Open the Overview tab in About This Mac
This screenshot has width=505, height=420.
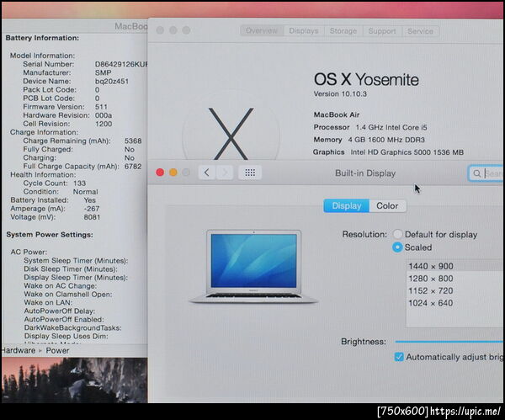click(262, 31)
